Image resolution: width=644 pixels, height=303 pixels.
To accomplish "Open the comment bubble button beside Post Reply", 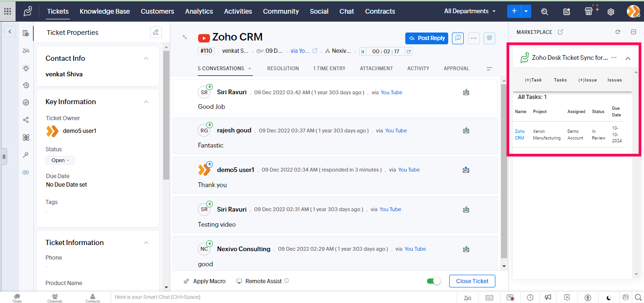I will point(458,38).
